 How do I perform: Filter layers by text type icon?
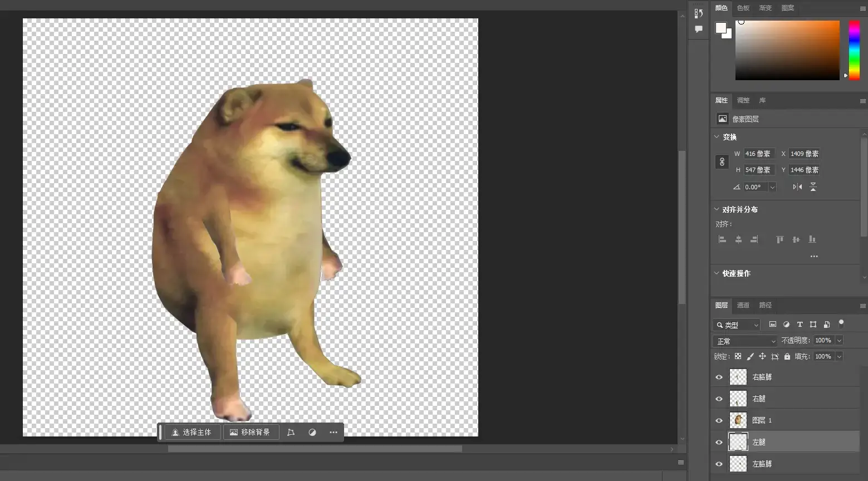coord(800,325)
